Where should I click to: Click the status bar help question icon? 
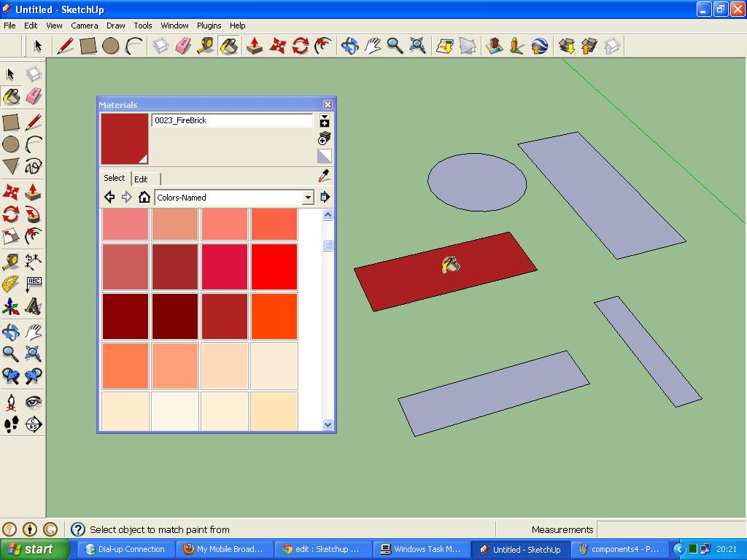coord(77,529)
